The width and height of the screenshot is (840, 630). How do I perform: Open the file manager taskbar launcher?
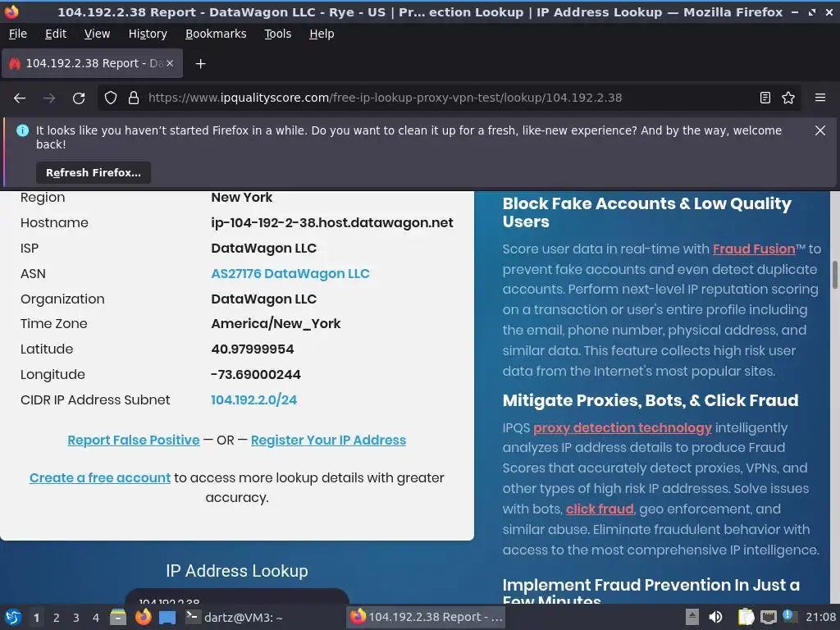[x=118, y=617]
